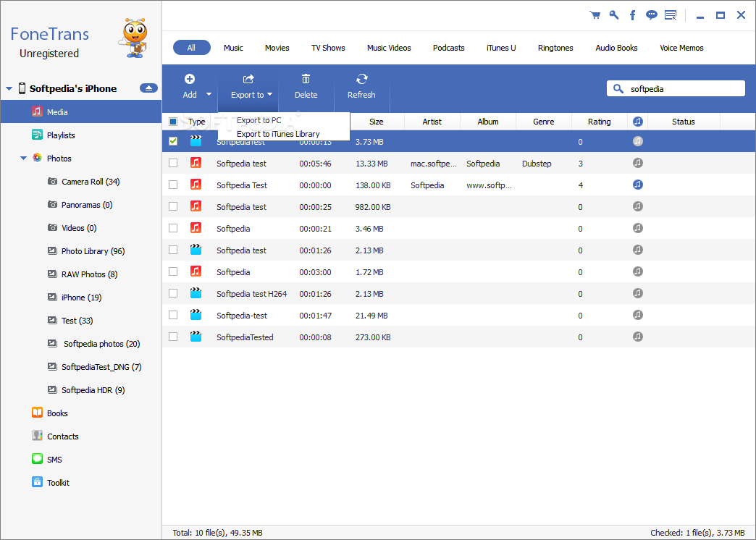The image size is (756, 540).
Task: Check the 982.00 KB file row
Action: tap(172, 206)
